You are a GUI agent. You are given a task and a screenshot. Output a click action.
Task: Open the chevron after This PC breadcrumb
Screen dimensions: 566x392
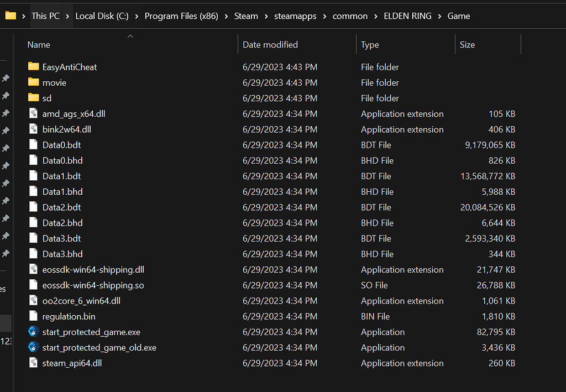click(67, 16)
